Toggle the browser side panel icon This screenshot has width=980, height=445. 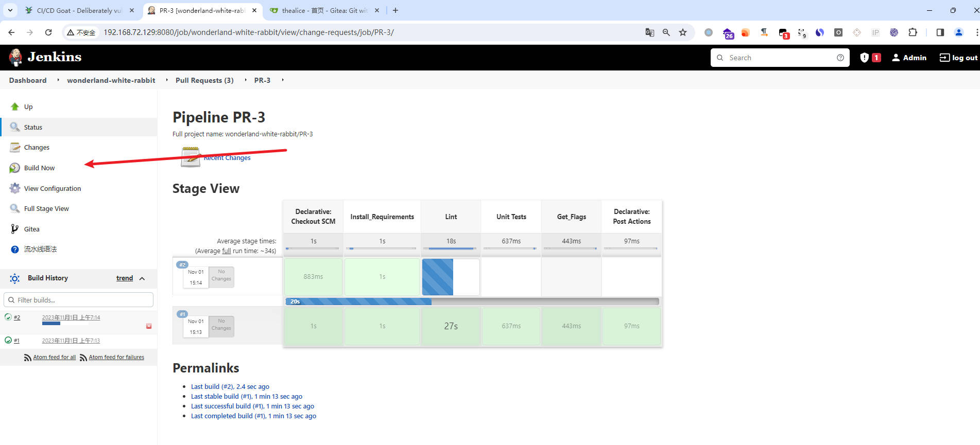point(940,32)
